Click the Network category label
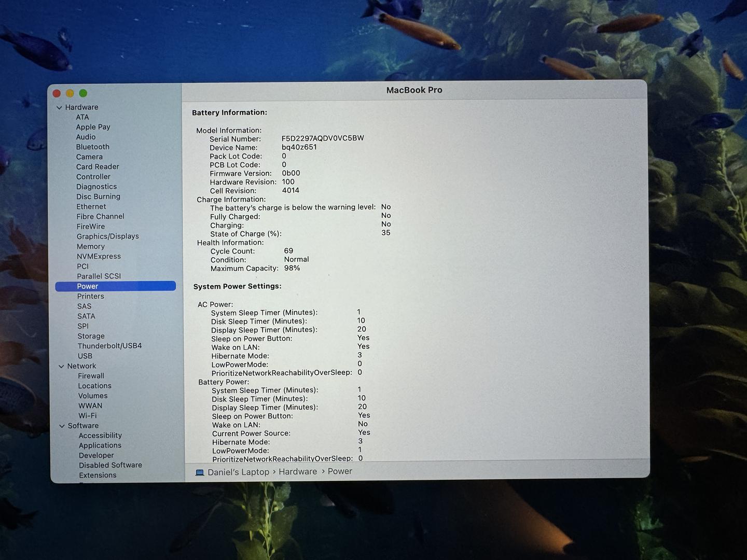Screen dimensions: 747x560 81,366
